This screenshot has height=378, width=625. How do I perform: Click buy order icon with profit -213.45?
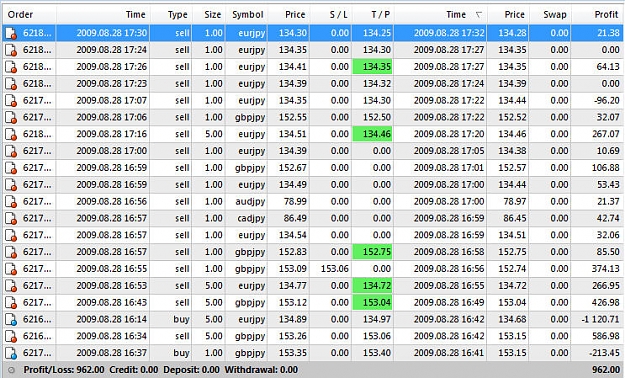point(11,353)
